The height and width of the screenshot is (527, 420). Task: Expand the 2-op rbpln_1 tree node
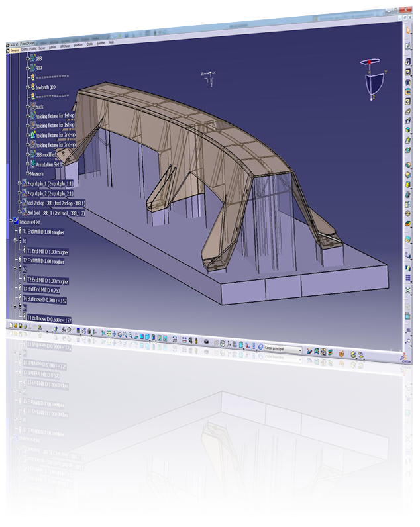pyautogui.click(x=19, y=183)
